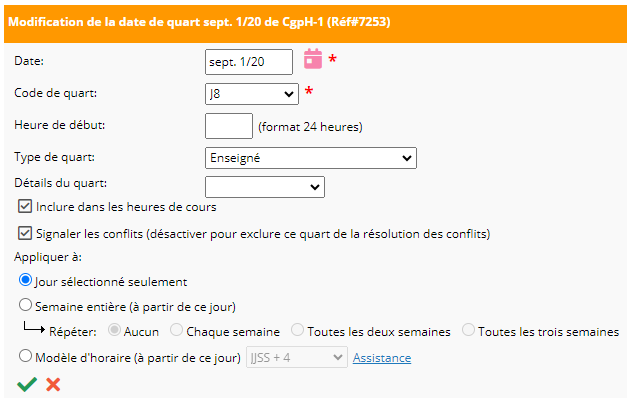
Task: Expand the Type de quart dropdown Enseigné
Action: point(311,158)
